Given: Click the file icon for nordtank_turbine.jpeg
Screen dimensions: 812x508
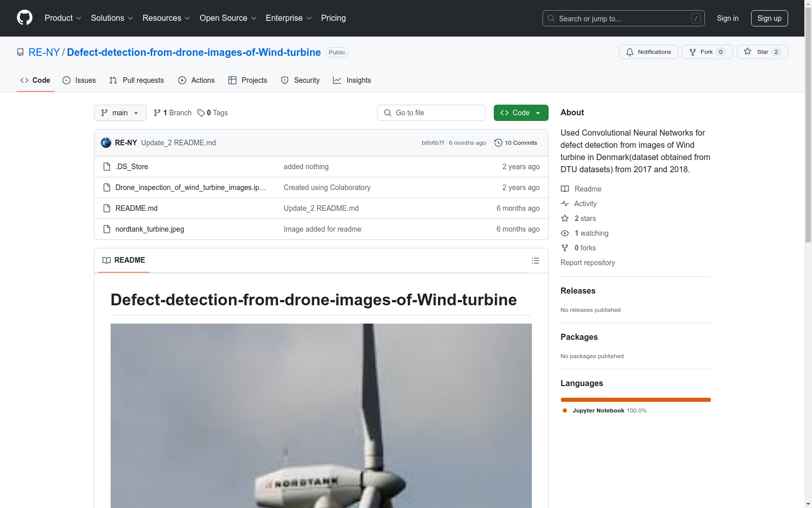Looking at the screenshot, I should tap(107, 229).
